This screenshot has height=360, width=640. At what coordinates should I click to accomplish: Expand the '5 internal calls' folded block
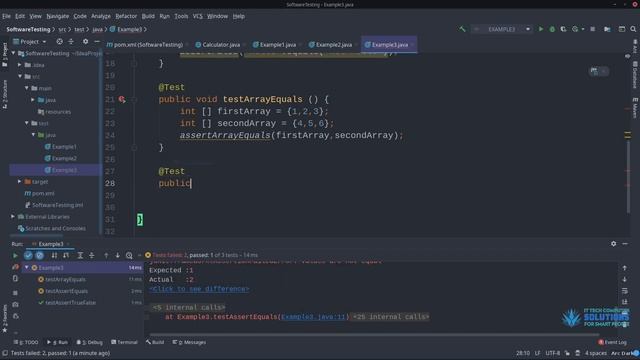pyautogui.click(x=188, y=307)
